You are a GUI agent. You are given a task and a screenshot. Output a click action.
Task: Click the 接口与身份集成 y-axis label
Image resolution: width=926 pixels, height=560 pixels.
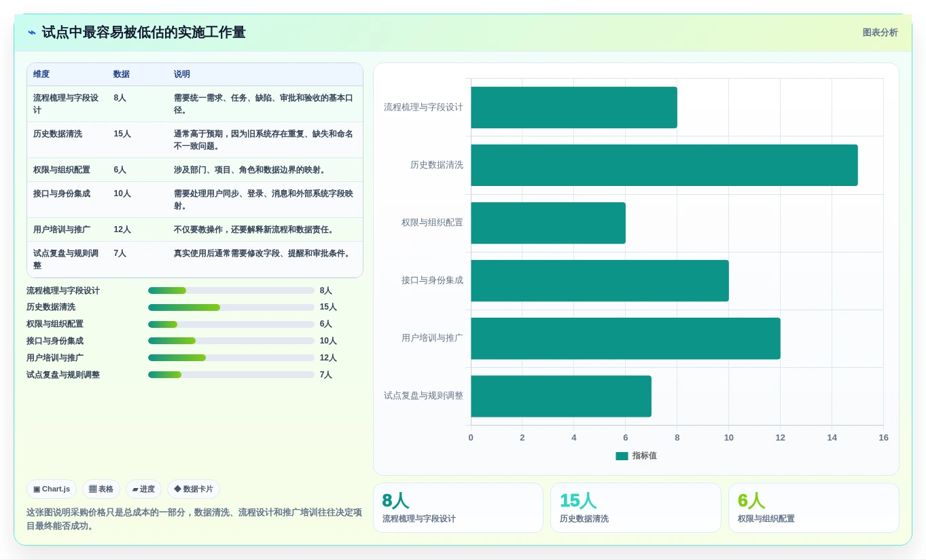[432, 280]
